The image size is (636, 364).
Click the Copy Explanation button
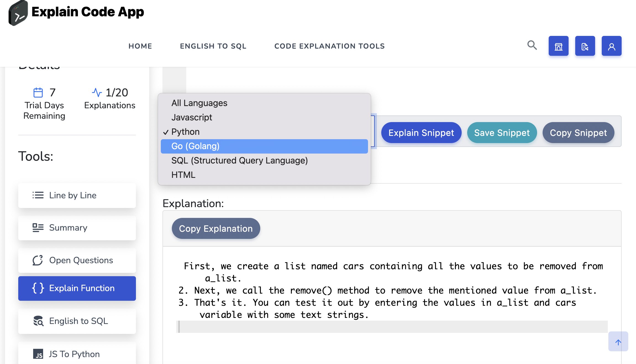[x=216, y=228]
